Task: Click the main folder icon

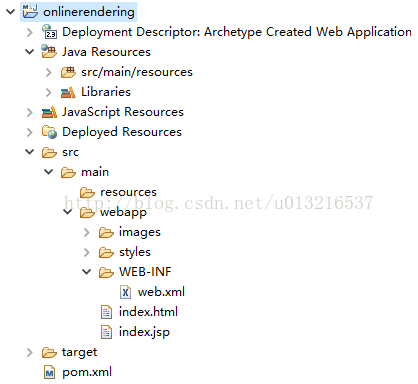Action: click(x=68, y=172)
